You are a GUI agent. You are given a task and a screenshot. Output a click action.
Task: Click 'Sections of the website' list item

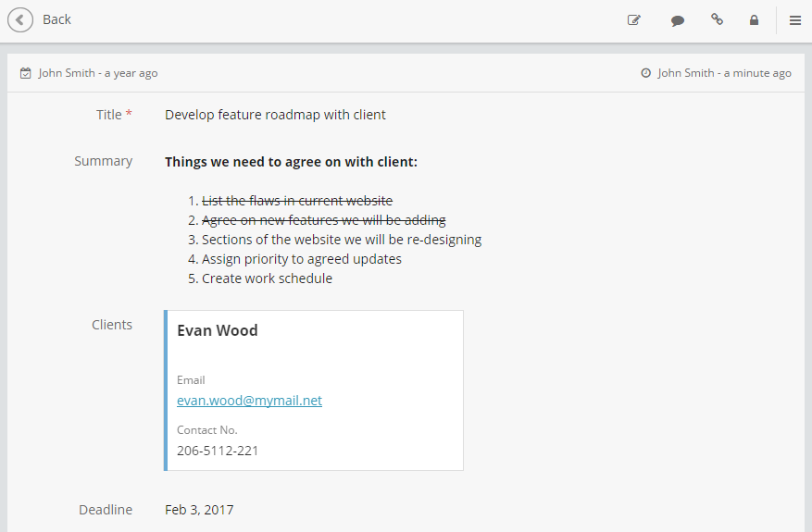pyautogui.click(x=342, y=240)
